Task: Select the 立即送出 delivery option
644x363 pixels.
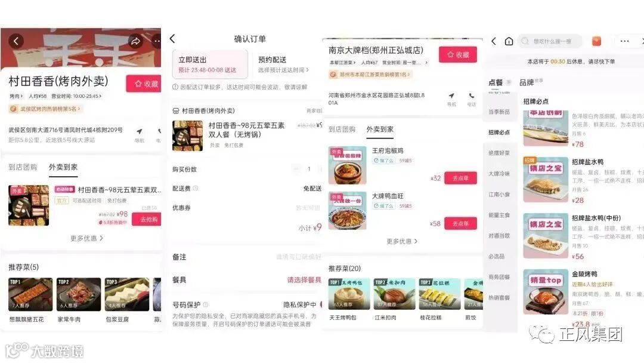Action: pyautogui.click(x=210, y=64)
